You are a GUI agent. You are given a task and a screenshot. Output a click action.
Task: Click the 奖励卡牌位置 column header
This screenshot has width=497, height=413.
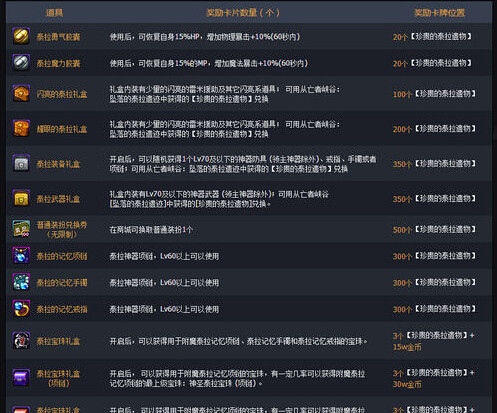click(x=439, y=13)
